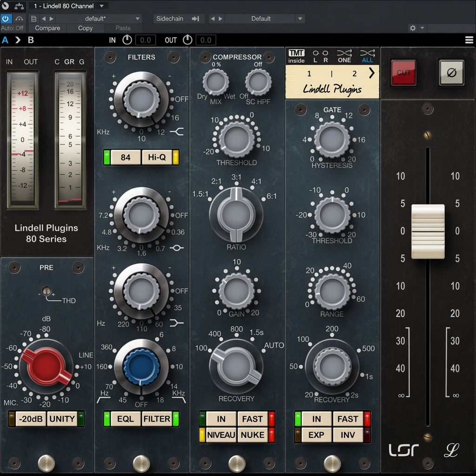Click the Sidechain button
This screenshot has width=476, height=476.
pos(170,19)
